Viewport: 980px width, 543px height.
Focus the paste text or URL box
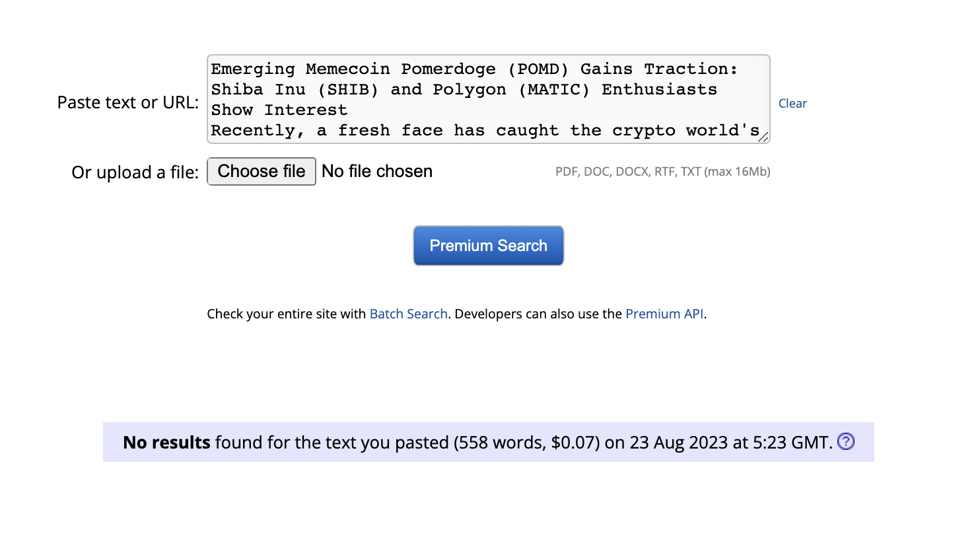click(489, 99)
